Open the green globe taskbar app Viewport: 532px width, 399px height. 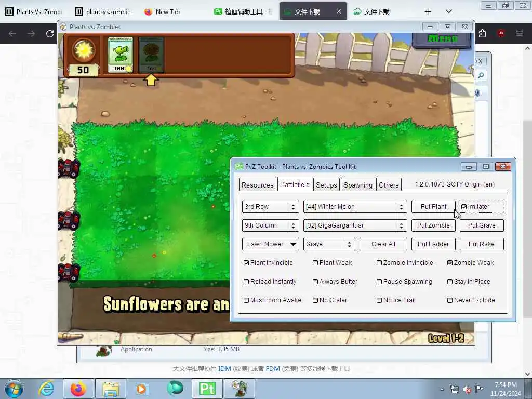(x=175, y=389)
